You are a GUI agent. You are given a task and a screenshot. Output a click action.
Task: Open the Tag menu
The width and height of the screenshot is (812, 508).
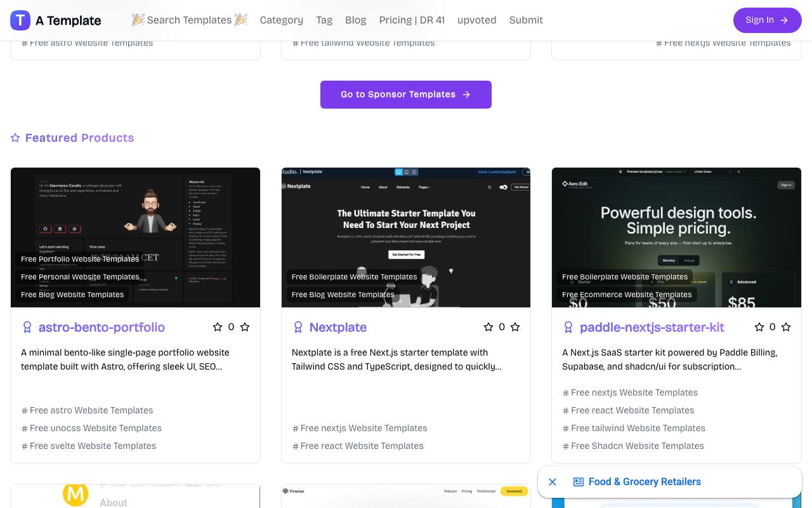[324, 20]
